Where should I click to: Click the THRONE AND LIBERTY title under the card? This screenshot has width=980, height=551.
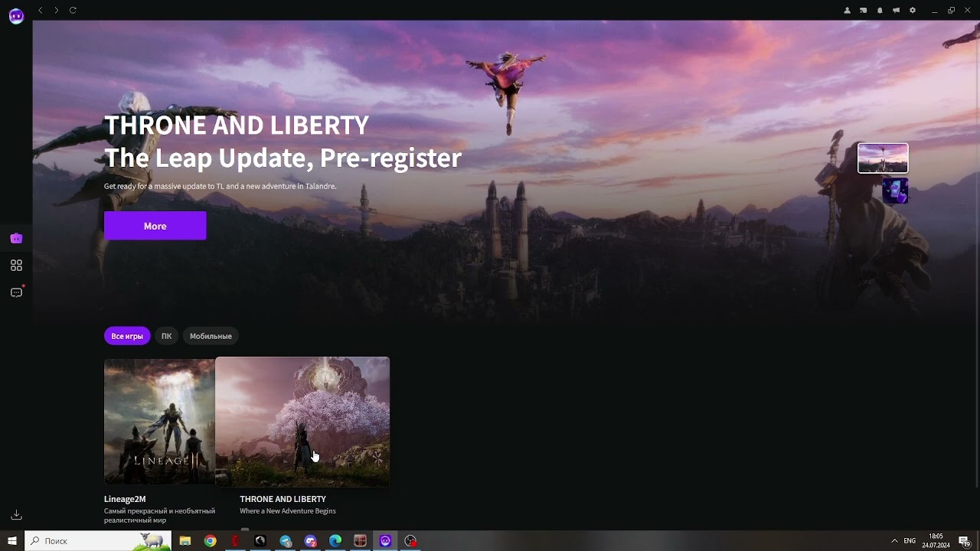click(x=283, y=499)
